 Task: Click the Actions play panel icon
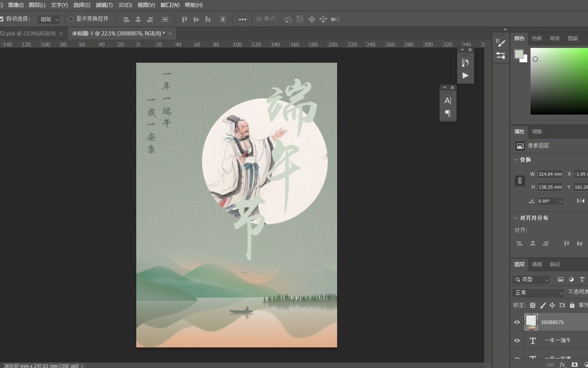tap(465, 76)
